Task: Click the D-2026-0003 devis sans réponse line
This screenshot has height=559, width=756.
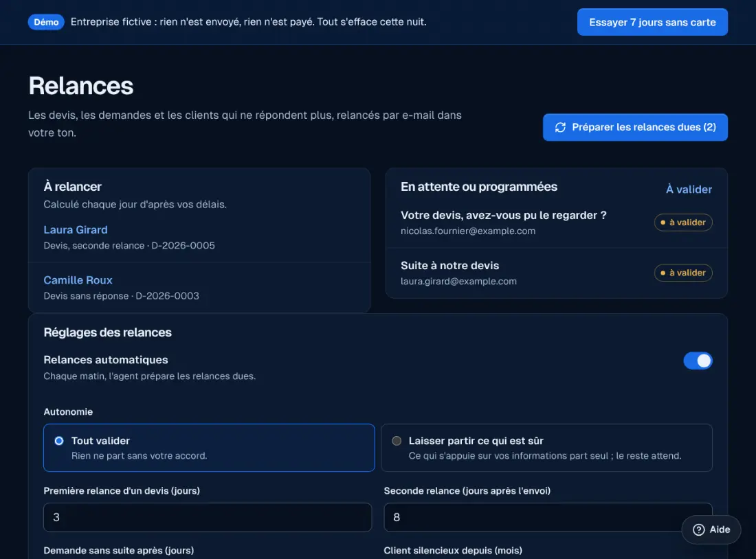Action: click(122, 296)
